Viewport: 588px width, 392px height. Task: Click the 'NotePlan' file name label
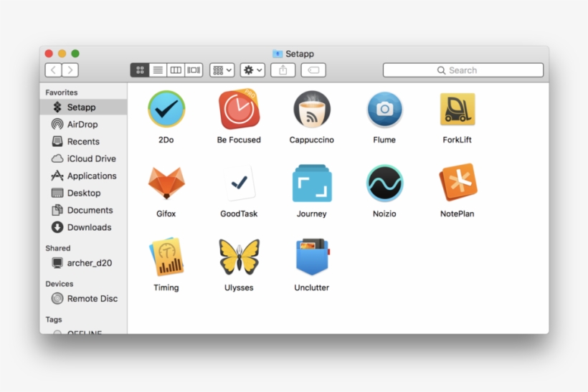coord(457,214)
